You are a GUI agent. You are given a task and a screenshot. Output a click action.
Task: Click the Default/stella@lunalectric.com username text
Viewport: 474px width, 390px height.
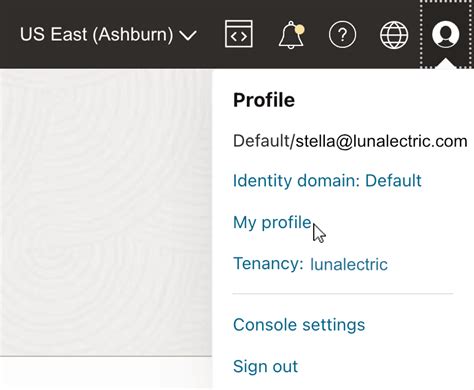[x=350, y=141]
